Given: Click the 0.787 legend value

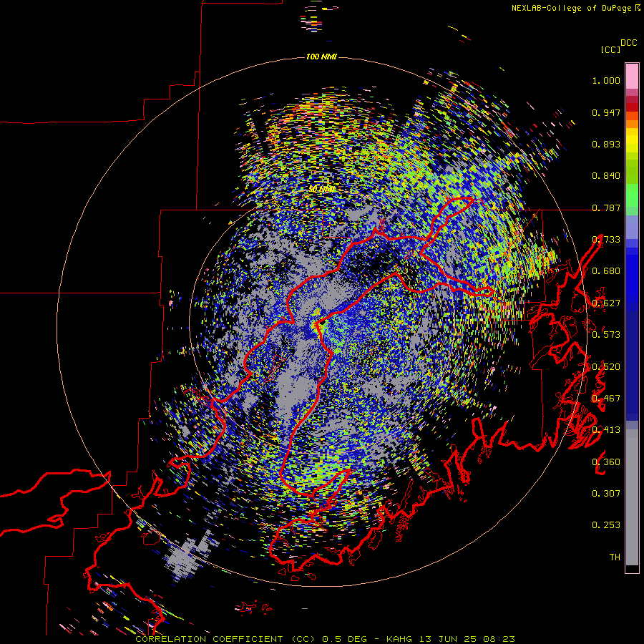Looking at the screenshot, I should pos(606,208).
